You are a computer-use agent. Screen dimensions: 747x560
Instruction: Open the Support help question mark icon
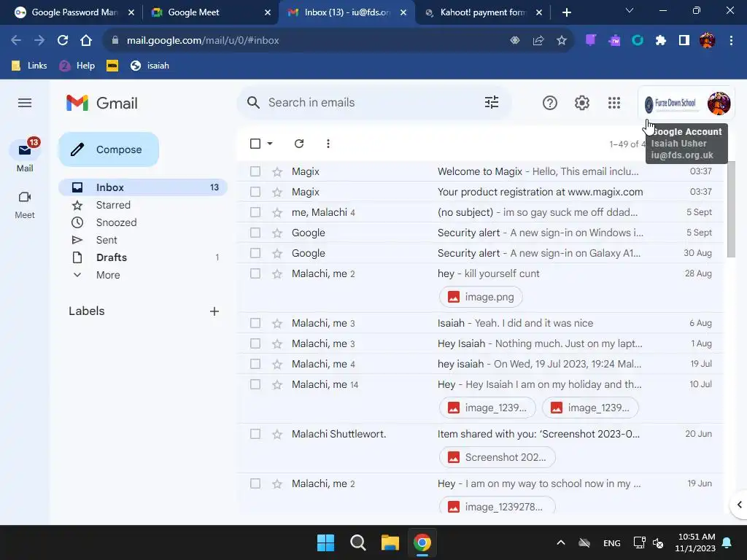(x=550, y=103)
